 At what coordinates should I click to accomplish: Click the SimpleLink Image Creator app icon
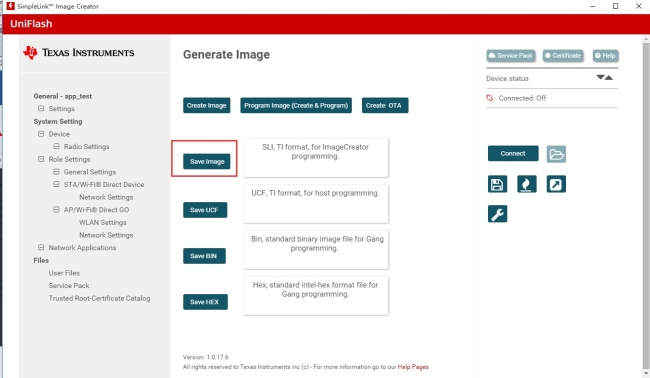point(10,6)
